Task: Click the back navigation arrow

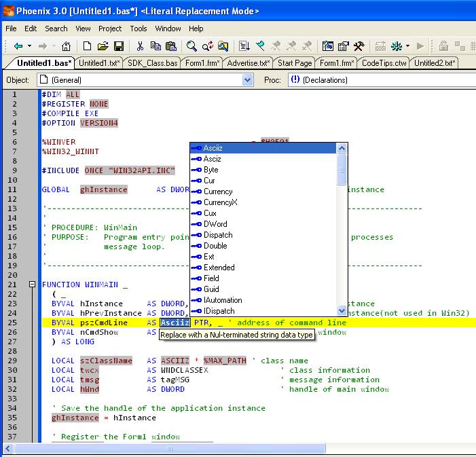Action: pos(18,46)
